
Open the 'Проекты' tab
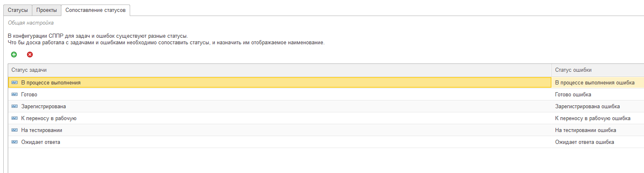pyautogui.click(x=47, y=10)
